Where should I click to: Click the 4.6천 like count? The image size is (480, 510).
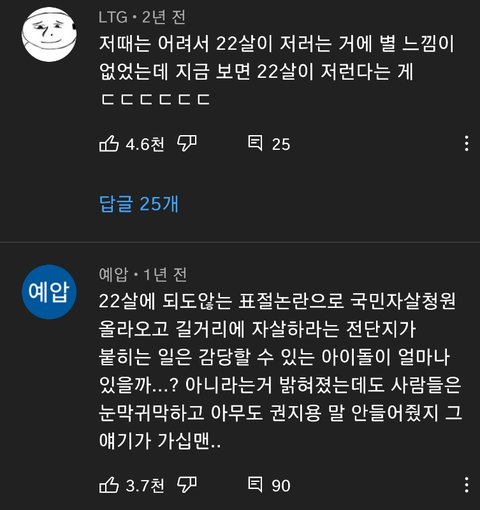(145, 144)
